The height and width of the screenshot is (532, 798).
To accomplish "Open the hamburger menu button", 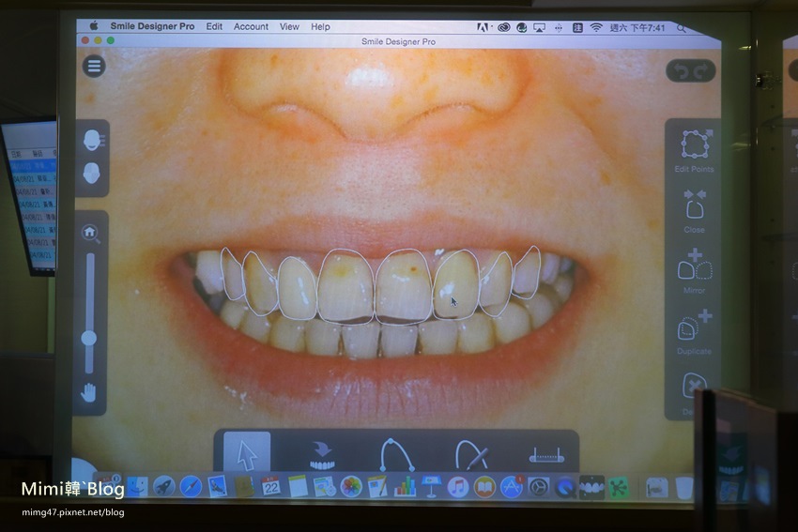I will (x=94, y=66).
